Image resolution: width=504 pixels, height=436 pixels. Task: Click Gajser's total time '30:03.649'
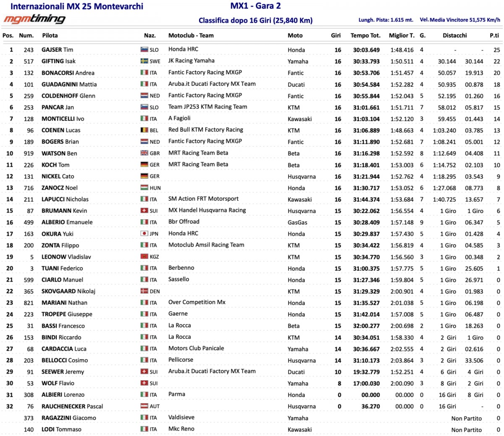(366, 50)
